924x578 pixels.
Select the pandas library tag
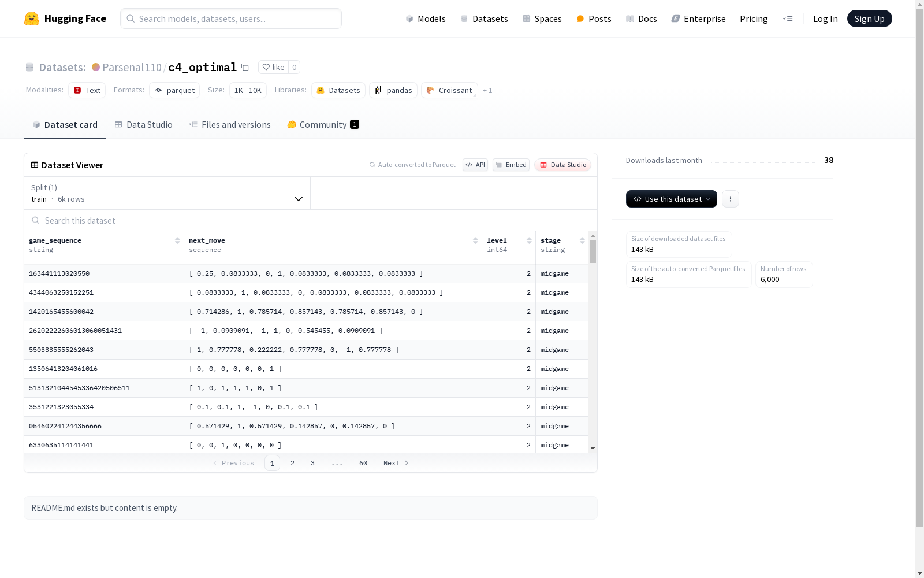393,90
